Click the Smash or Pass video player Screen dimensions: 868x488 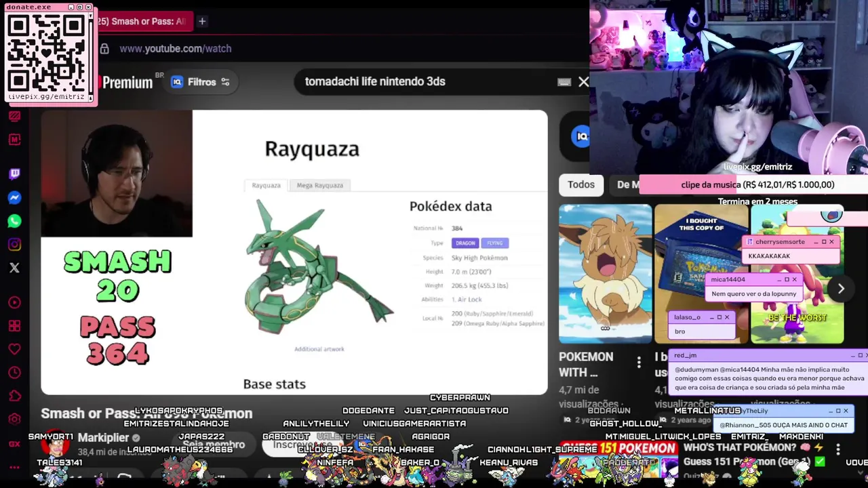(x=294, y=252)
